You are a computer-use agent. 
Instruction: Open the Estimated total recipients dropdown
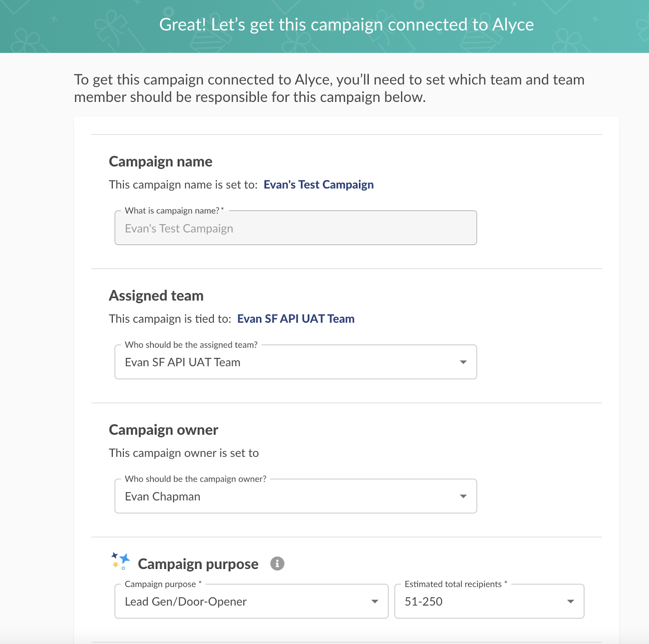[x=489, y=601]
